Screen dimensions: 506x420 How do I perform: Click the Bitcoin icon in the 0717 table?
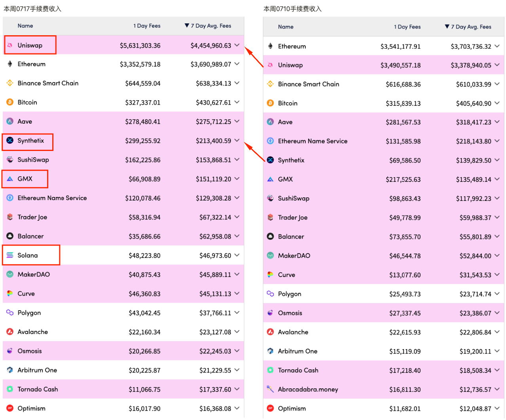click(10, 102)
